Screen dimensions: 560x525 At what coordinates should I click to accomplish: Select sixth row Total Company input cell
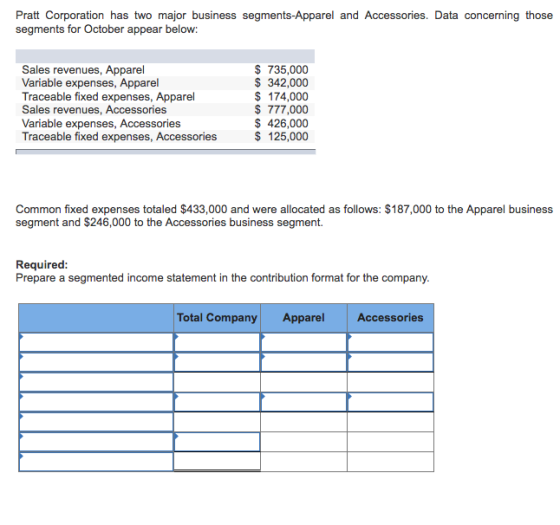point(217,442)
